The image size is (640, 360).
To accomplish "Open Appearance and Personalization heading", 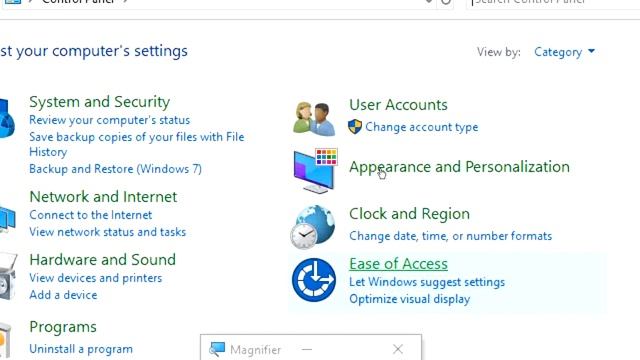I will [459, 167].
